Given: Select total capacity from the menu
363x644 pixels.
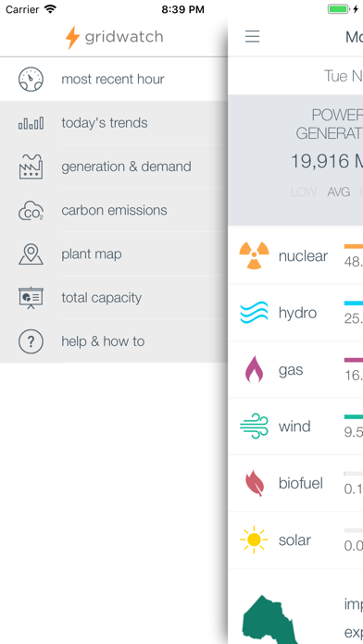Looking at the screenshot, I should (114, 297).
